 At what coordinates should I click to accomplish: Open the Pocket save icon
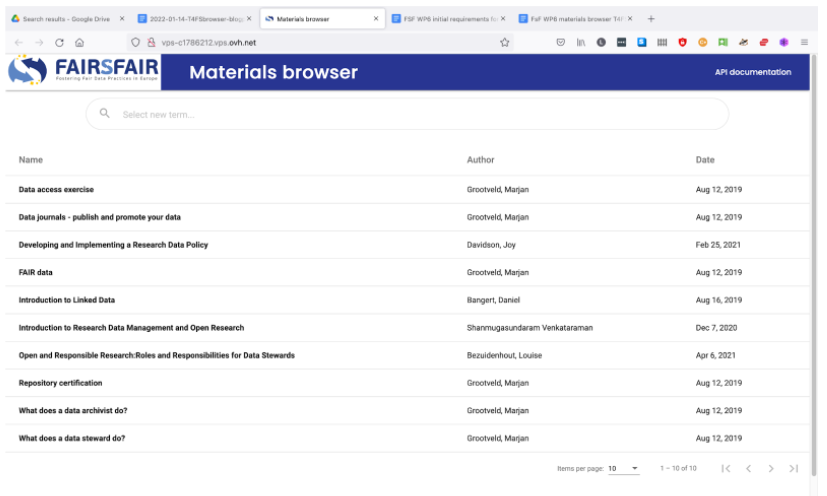561,42
